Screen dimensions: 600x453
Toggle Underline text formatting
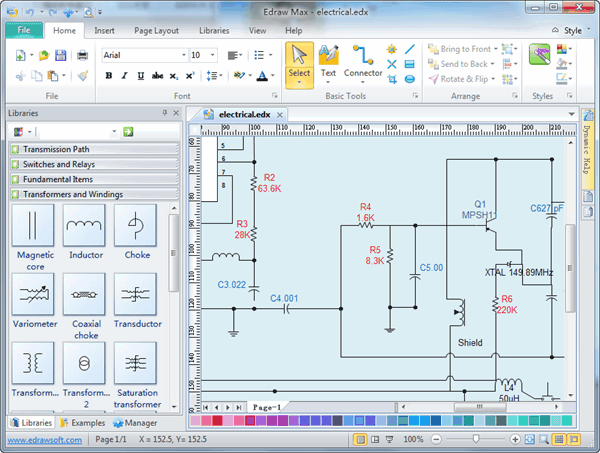pyautogui.click(x=139, y=75)
